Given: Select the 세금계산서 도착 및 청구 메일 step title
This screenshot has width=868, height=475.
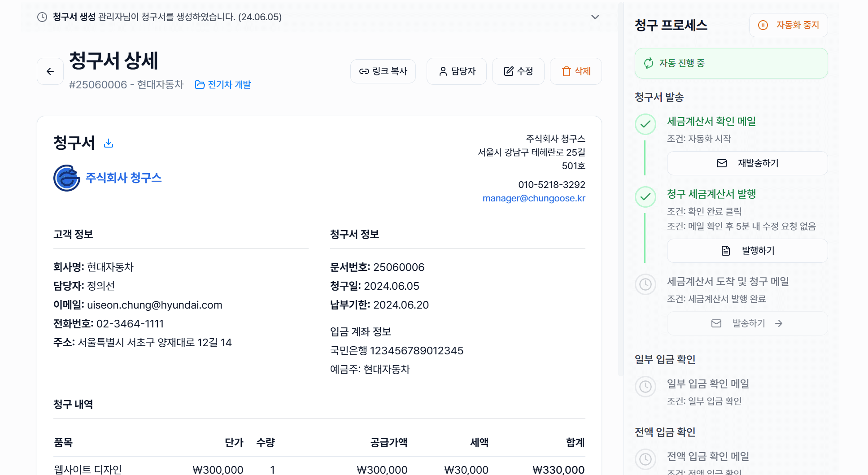Looking at the screenshot, I should tap(728, 282).
